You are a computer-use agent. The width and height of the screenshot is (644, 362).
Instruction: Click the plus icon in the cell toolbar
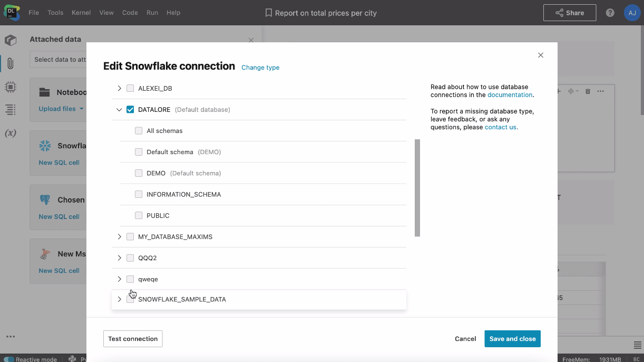[559, 91]
